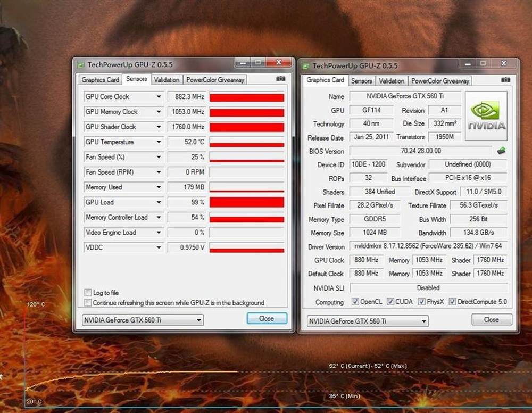The height and width of the screenshot is (413, 532).
Task: Toggle the OpenCL checkbox
Action: click(355, 301)
